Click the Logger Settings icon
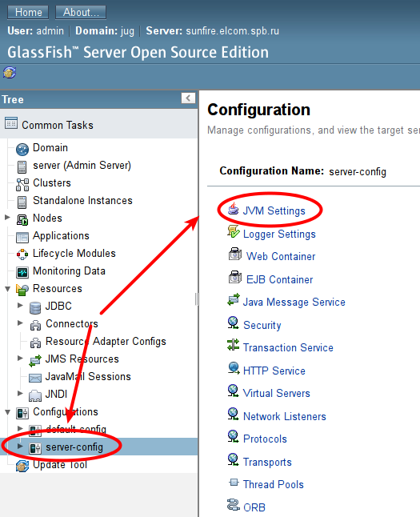This screenshot has height=517, width=420. [234, 231]
